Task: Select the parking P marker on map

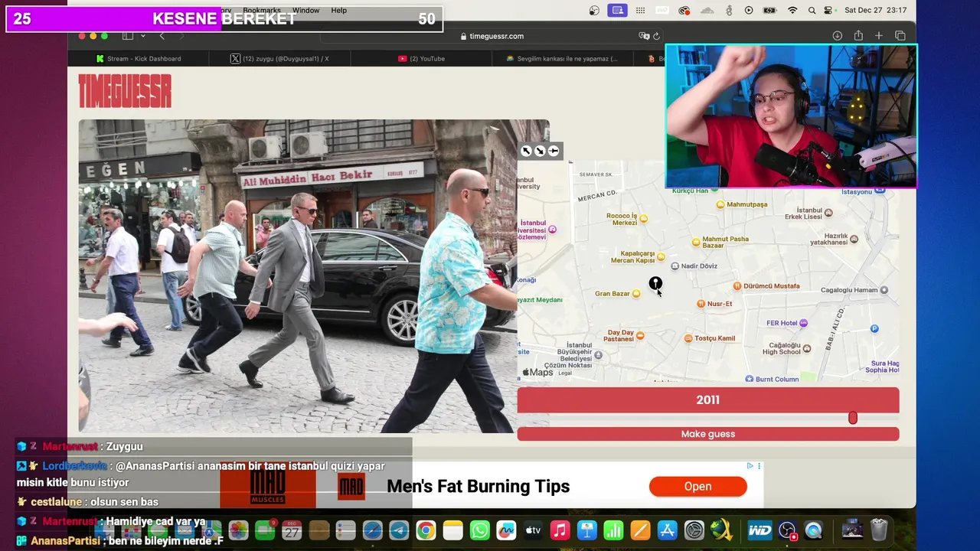Action: (874, 328)
